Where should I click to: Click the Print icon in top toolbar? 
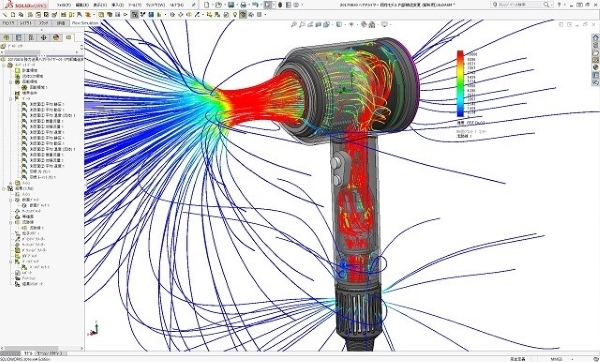click(243, 5)
